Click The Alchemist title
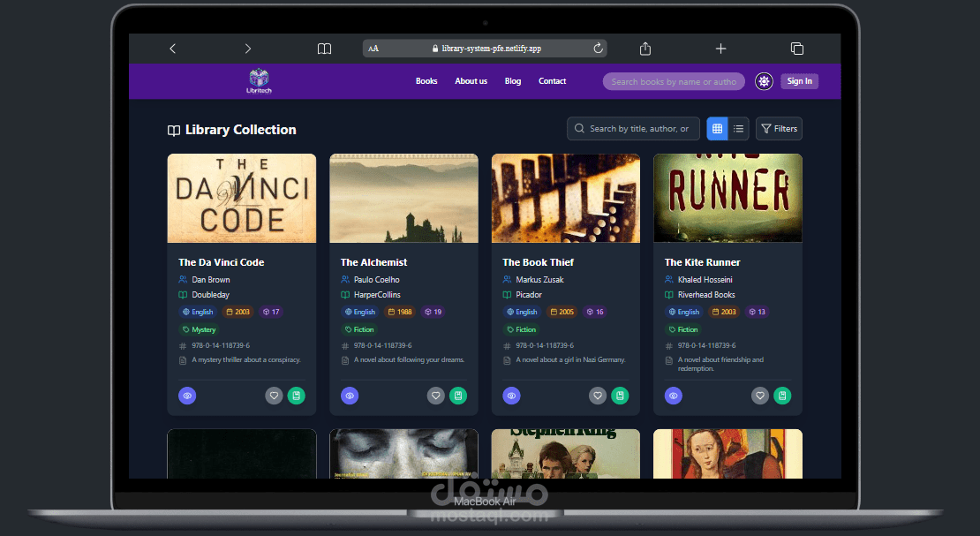 tap(373, 262)
